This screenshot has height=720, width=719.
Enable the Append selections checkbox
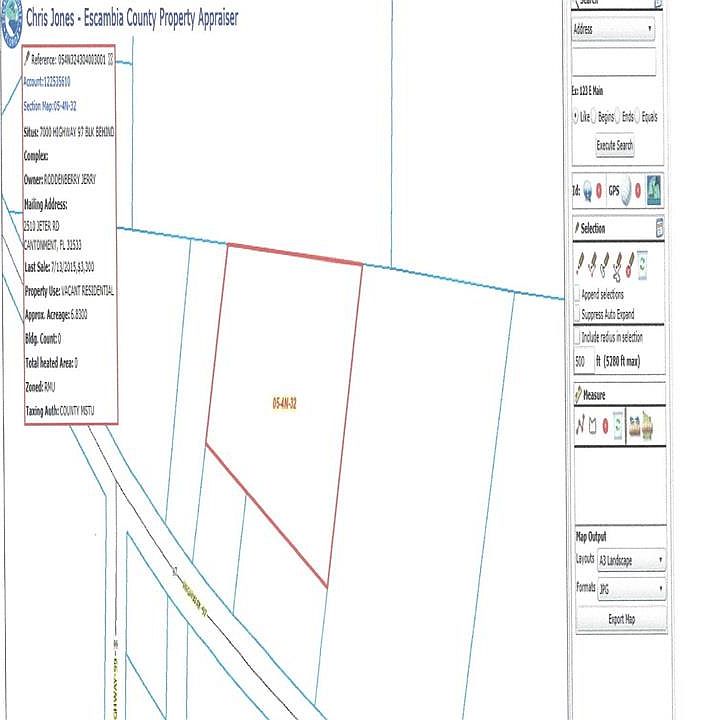pyautogui.click(x=577, y=294)
